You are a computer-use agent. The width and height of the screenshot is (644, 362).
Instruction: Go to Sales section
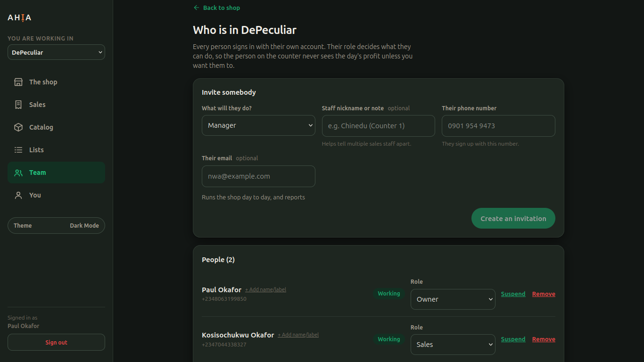click(x=56, y=105)
